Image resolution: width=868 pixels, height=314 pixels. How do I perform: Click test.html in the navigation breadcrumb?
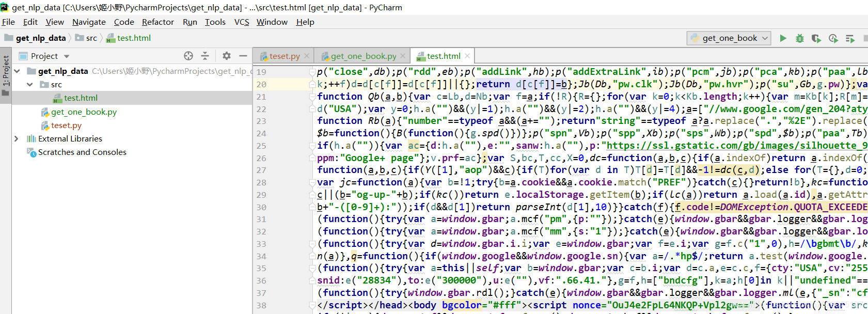(x=134, y=38)
